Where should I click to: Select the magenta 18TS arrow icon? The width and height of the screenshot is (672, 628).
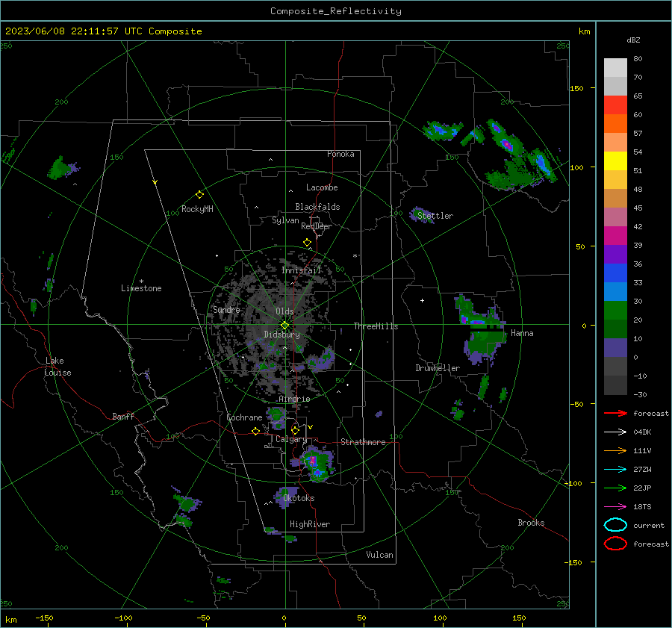615,507
